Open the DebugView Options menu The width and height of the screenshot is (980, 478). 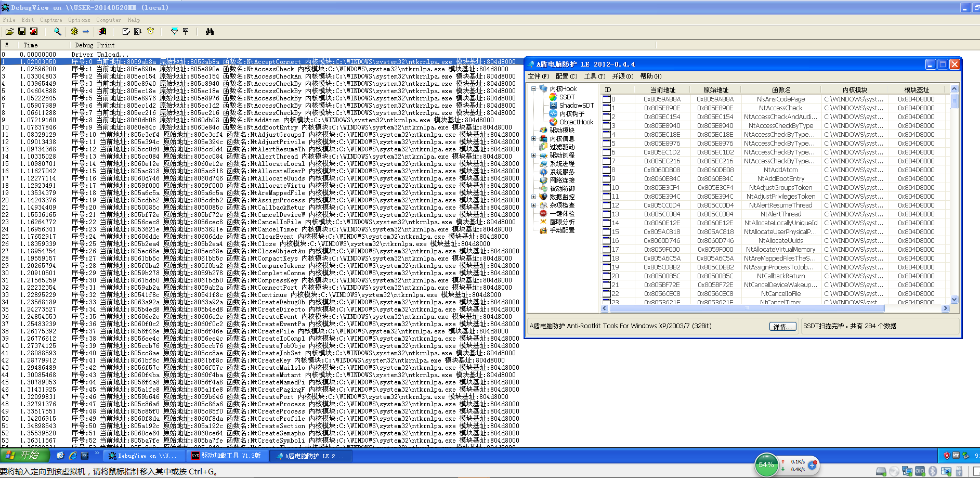coord(79,20)
